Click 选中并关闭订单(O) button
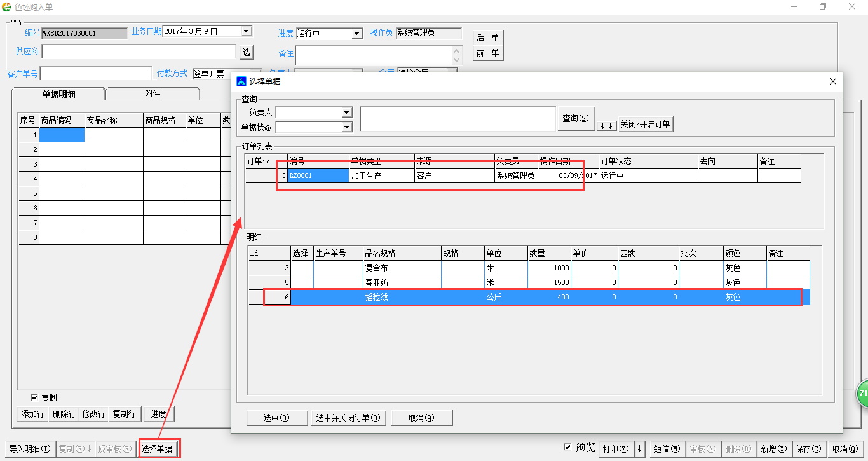868x461 pixels. pyautogui.click(x=348, y=418)
